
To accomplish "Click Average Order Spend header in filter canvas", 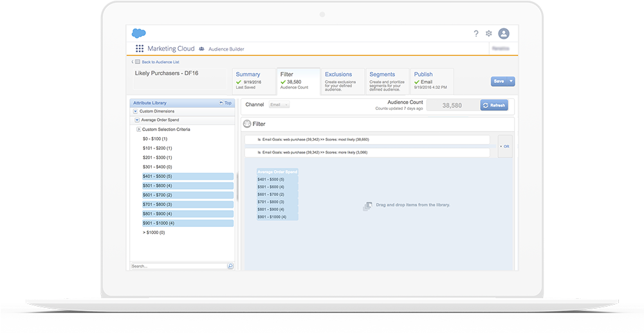I will (277, 172).
